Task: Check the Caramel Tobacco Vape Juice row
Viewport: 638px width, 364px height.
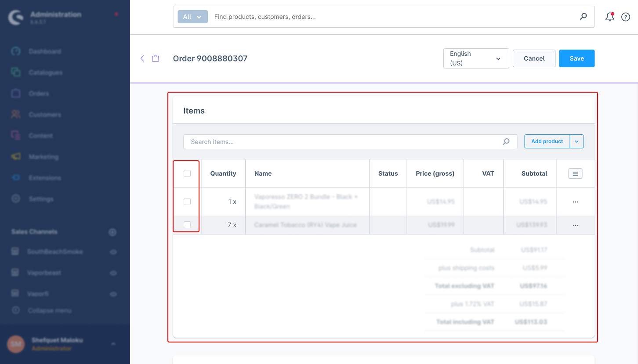Action: coord(187,225)
